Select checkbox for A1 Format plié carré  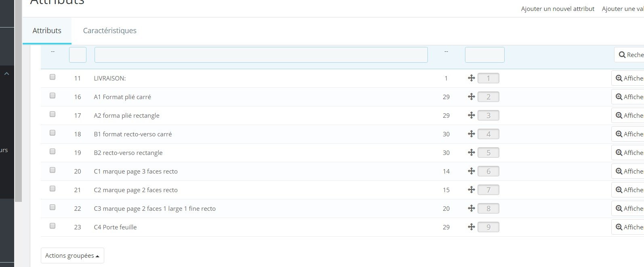(x=53, y=95)
